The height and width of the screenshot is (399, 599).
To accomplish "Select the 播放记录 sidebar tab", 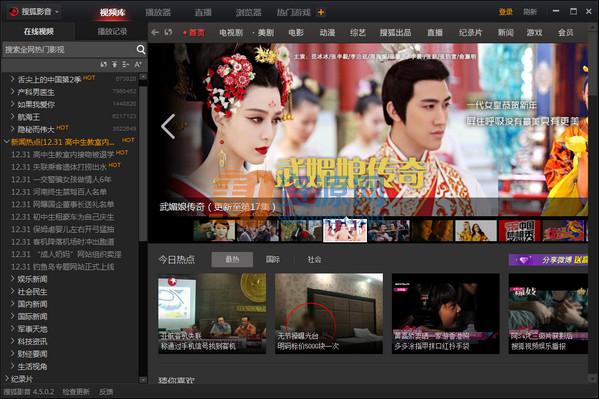I will pos(112,31).
